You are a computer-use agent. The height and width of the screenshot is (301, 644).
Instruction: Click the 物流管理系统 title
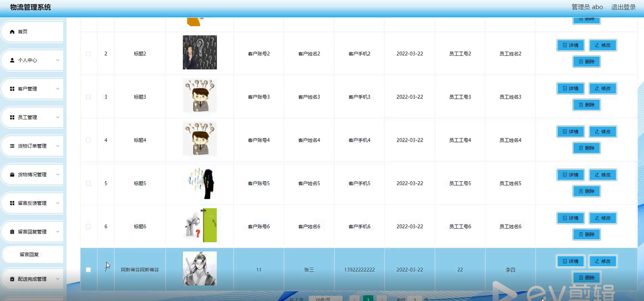pyautogui.click(x=30, y=7)
